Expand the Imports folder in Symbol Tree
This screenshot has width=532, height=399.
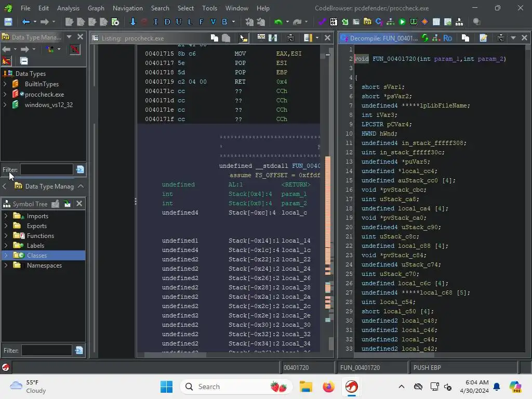click(6, 216)
